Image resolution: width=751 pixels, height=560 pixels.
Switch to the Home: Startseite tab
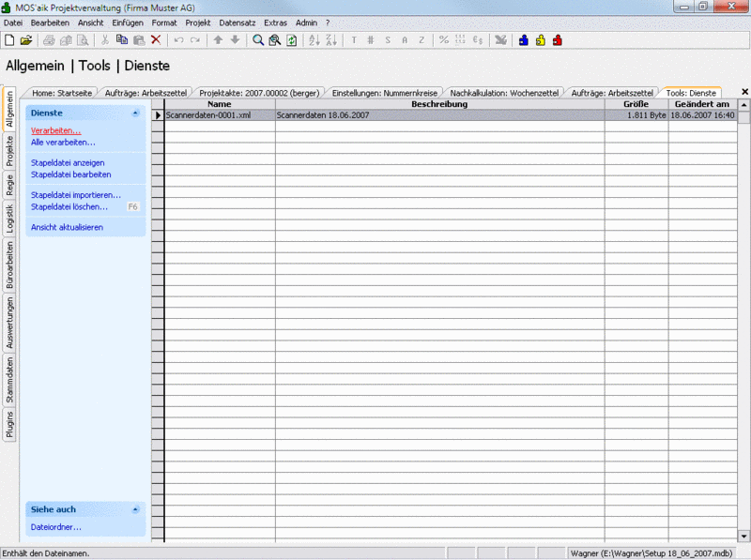[62, 93]
